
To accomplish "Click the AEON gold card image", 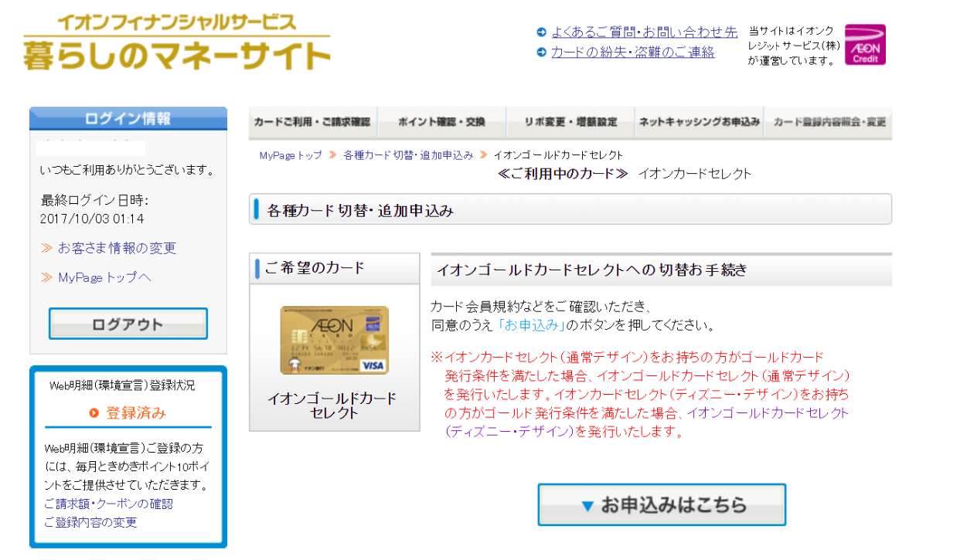I will [335, 341].
